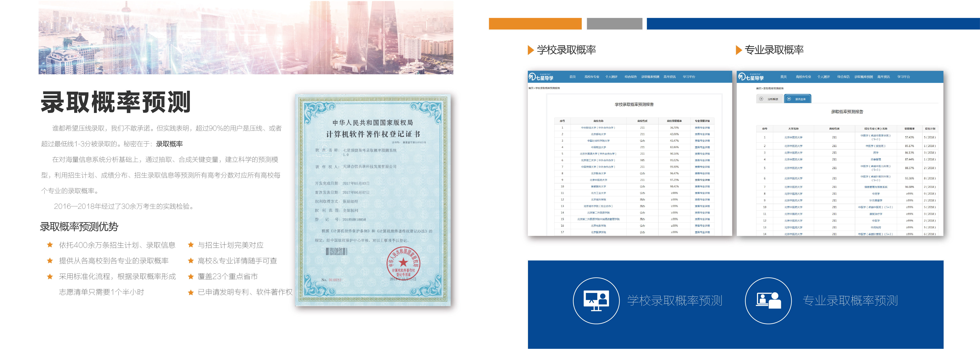This screenshot has width=980, height=349.
Task: Click the 学校录取概率预测 label in blue banner
Action: click(x=674, y=301)
